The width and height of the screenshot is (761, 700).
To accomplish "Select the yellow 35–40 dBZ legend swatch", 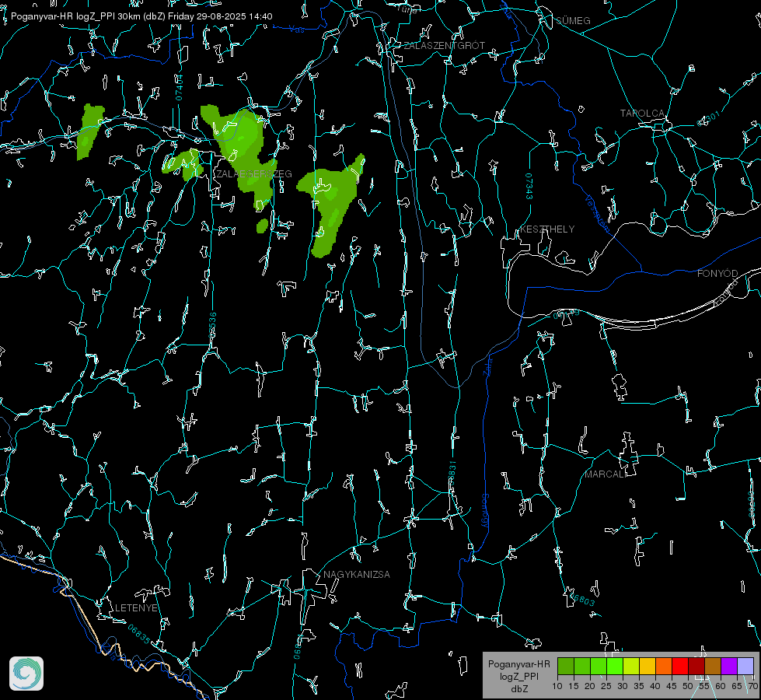I will click(x=648, y=666).
